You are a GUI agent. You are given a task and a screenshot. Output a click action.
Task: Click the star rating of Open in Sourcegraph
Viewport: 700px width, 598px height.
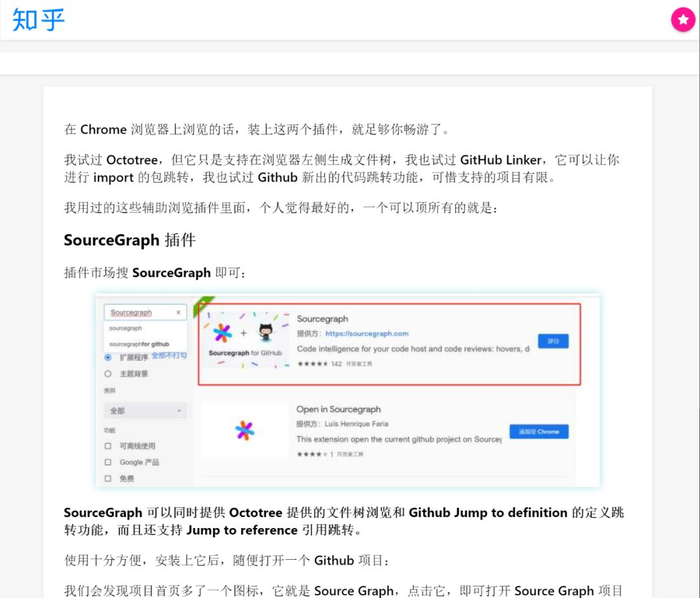point(315,454)
